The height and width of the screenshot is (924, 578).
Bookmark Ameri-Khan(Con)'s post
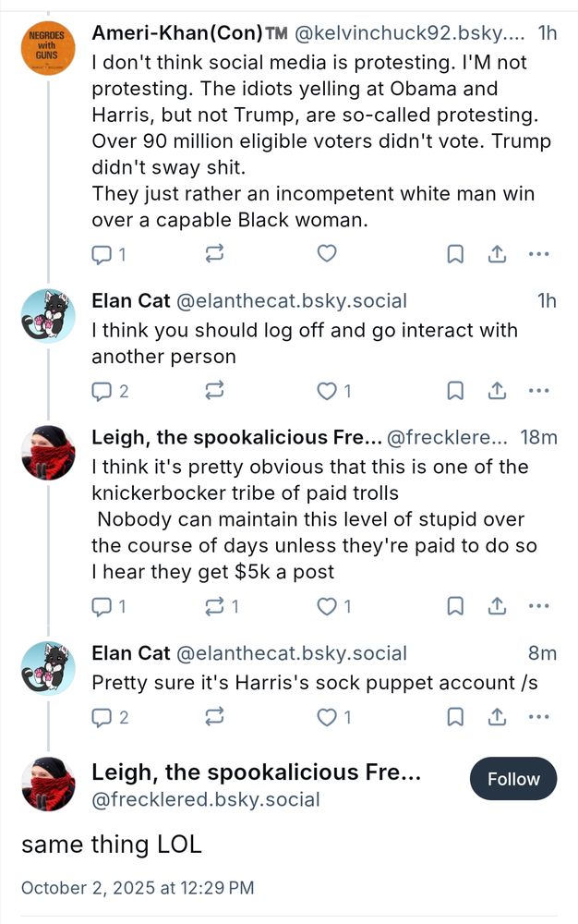coord(455,254)
